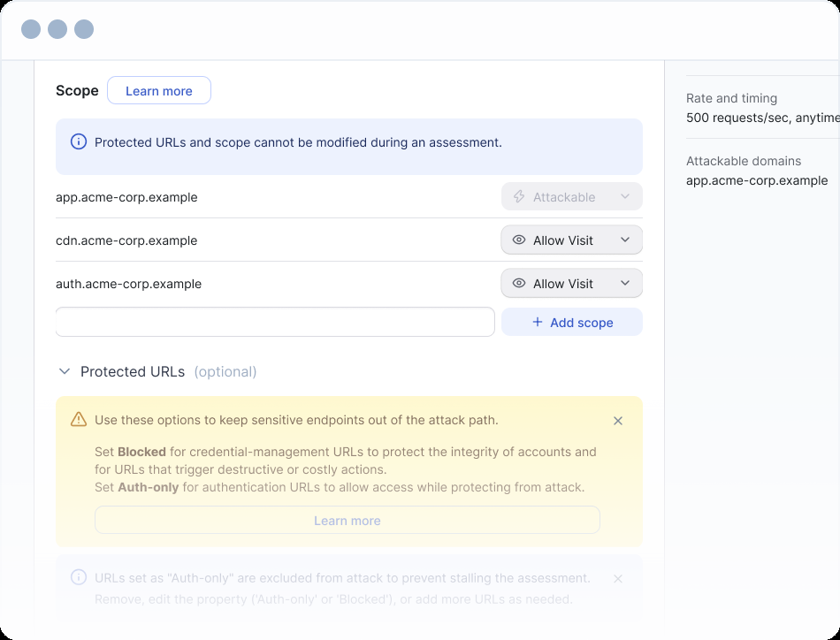Click the Protected URLs cannot be modified message
Screen dimensions: 840x640
coord(298,142)
